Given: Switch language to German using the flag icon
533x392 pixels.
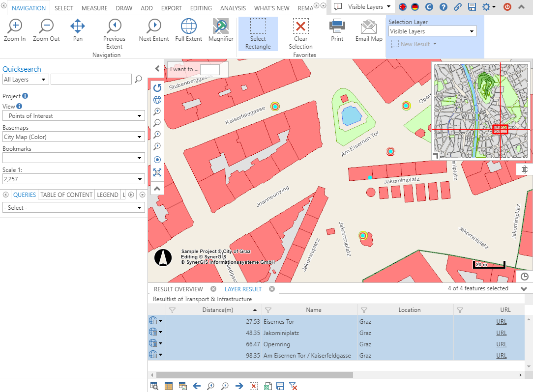Looking at the screenshot, I should (x=415, y=7).
